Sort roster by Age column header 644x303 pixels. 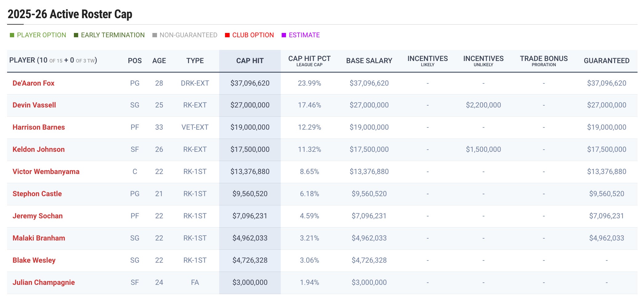(x=159, y=61)
